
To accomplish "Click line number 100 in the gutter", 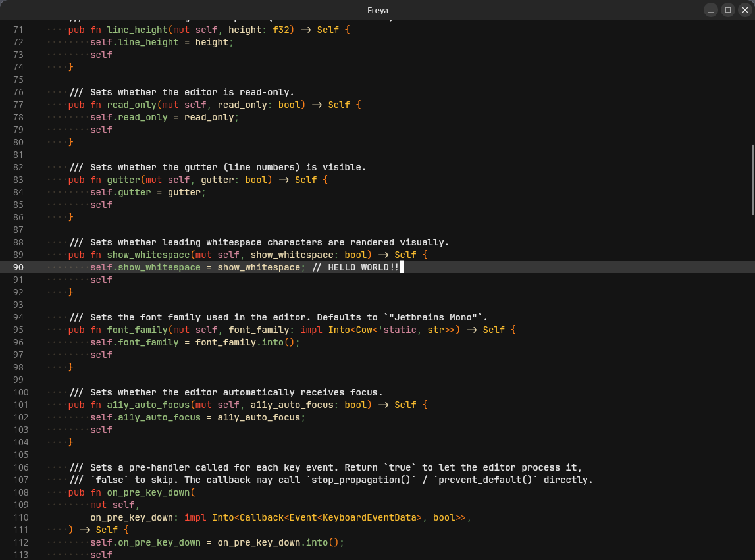I will coord(20,392).
